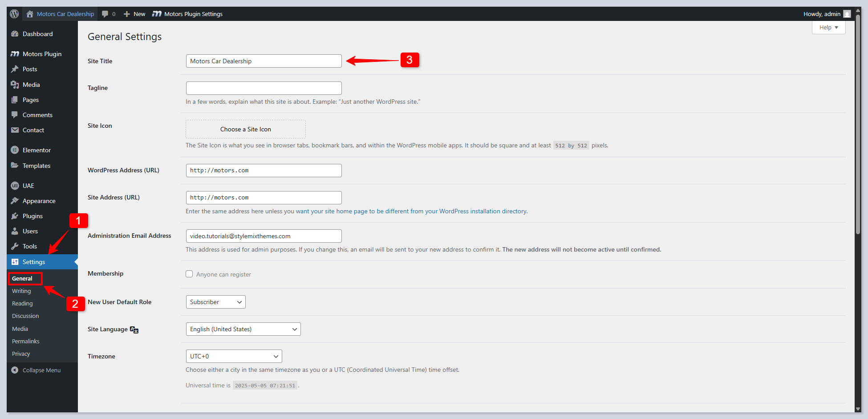
Task: Click the admin user avatar icon
Action: pos(847,14)
